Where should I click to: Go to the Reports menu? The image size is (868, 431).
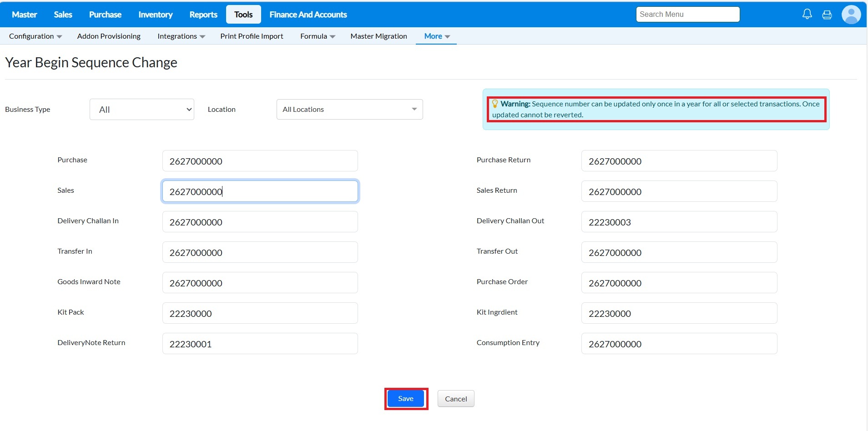click(203, 15)
